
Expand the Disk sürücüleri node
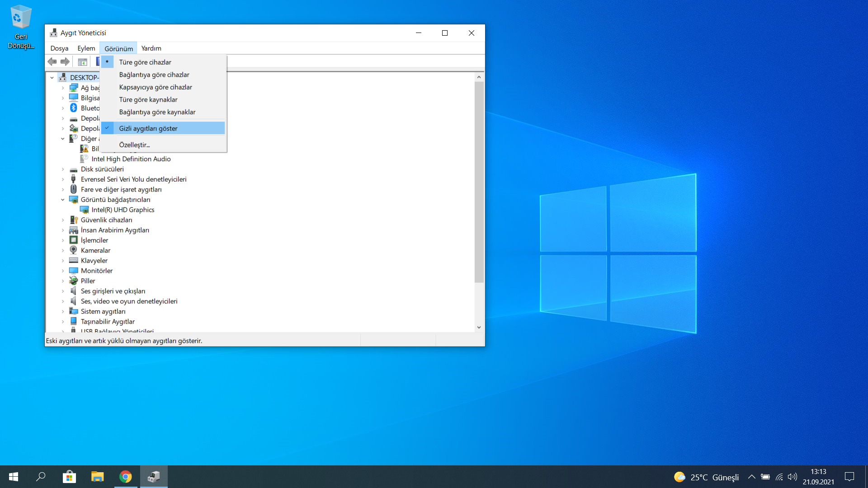click(x=63, y=169)
